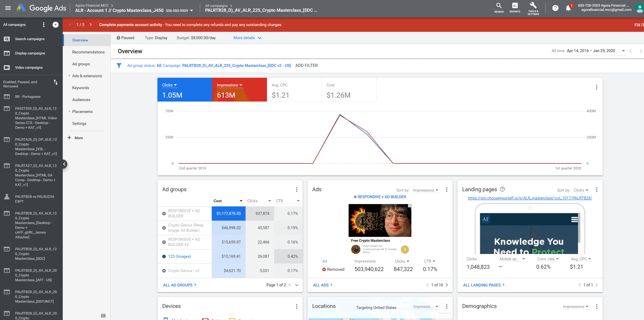The image size is (644, 320).
Task: Click the sort campaigns arrows icon
Action: click(55, 82)
